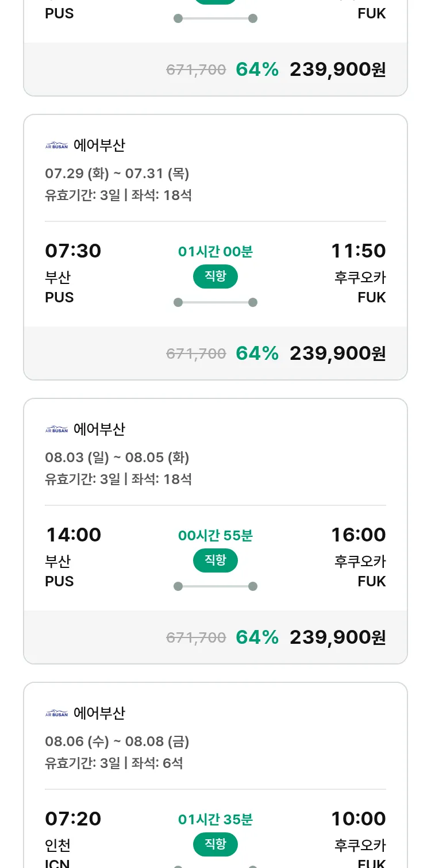431x868 pixels.
Task: Select 239,900원 price on 08.03 flight card
Action: click(337, 637)
